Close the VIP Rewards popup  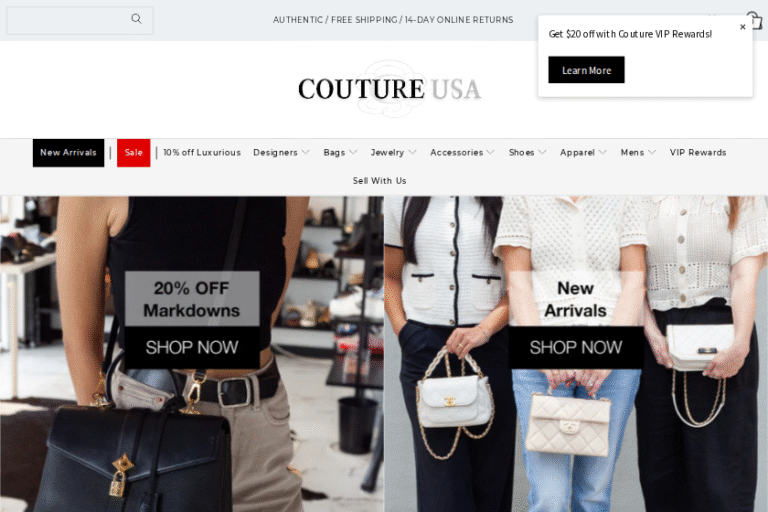tap(743, 27)
